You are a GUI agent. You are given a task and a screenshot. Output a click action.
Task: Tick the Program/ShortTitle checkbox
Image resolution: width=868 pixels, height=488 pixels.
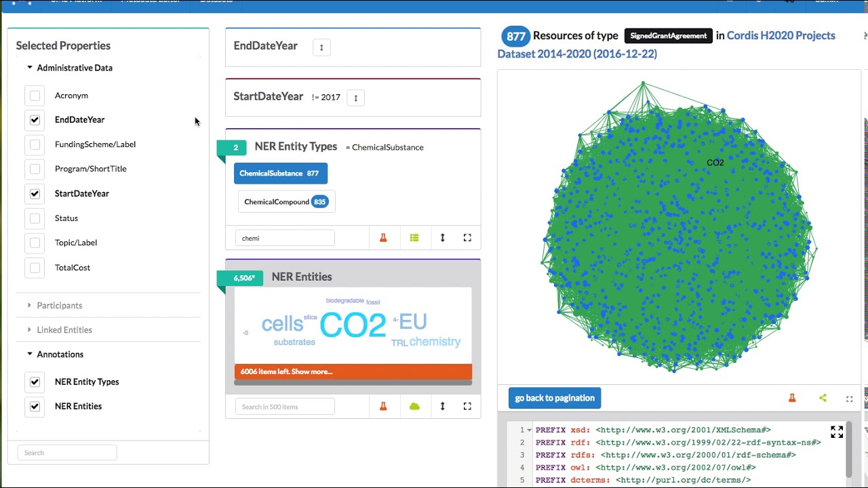tap(35, 169)
